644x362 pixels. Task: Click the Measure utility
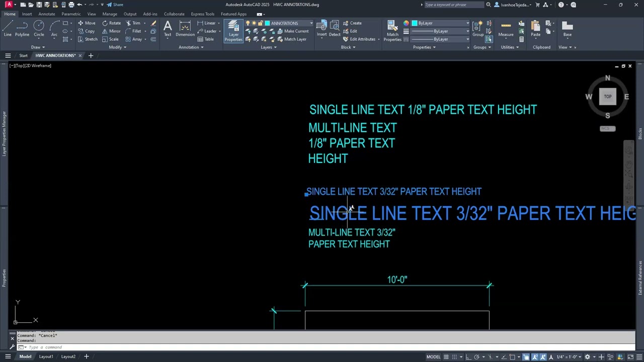506,29
